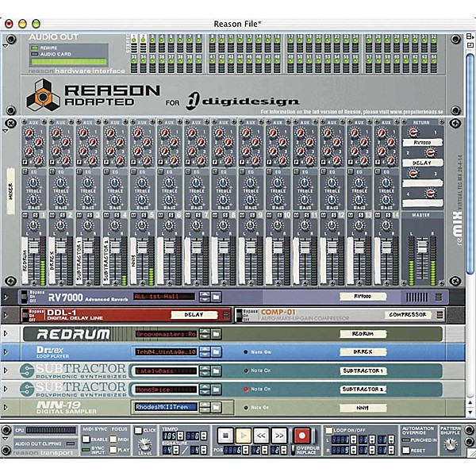Screen dimensions: 476x476
Task: Flip the Overdub/Replace switch
Action: click(293, 450)
